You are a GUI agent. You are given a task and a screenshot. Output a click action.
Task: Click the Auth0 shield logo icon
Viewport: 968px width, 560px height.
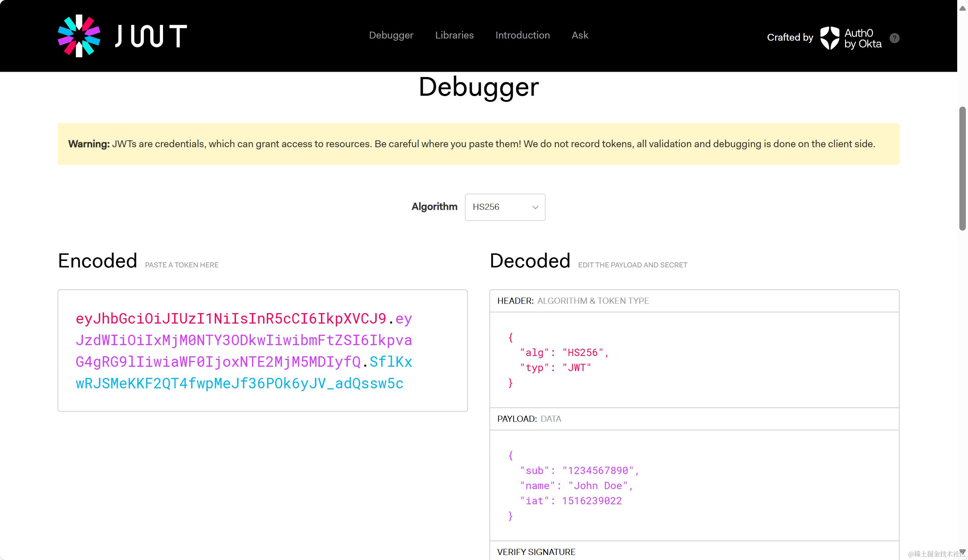(x=829, y=38)
